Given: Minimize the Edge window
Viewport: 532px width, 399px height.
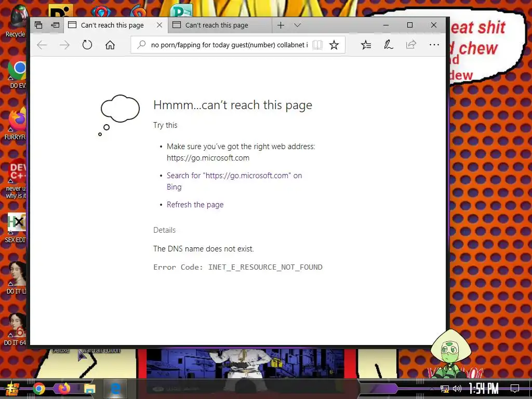Looking at the screenshot, I should click(x=386, y=25).
